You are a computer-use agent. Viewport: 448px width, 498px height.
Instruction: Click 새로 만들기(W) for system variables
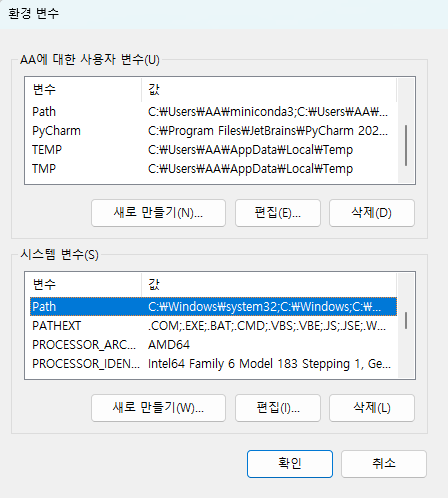click(x=158, y=408)
